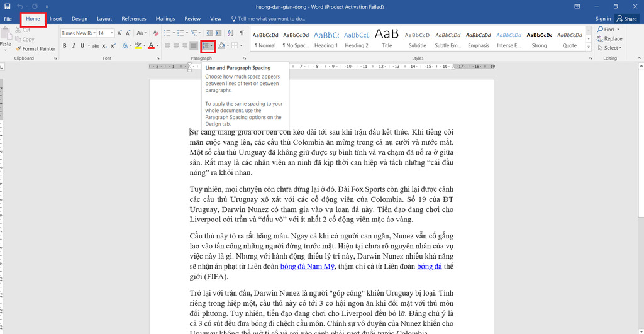
Task: Switch to the Review tab
Action: [x=192, y=19]
